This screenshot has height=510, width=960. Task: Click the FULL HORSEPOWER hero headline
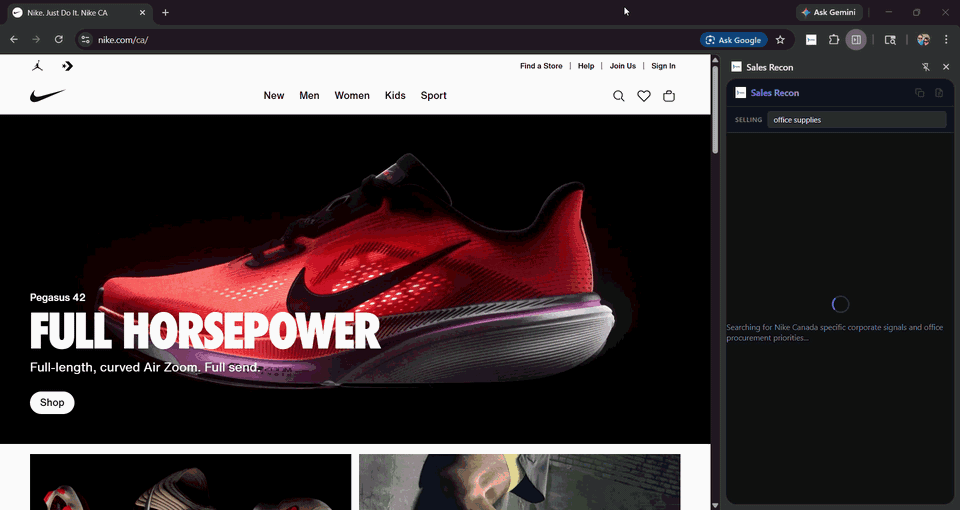click(x=205, y=332)
